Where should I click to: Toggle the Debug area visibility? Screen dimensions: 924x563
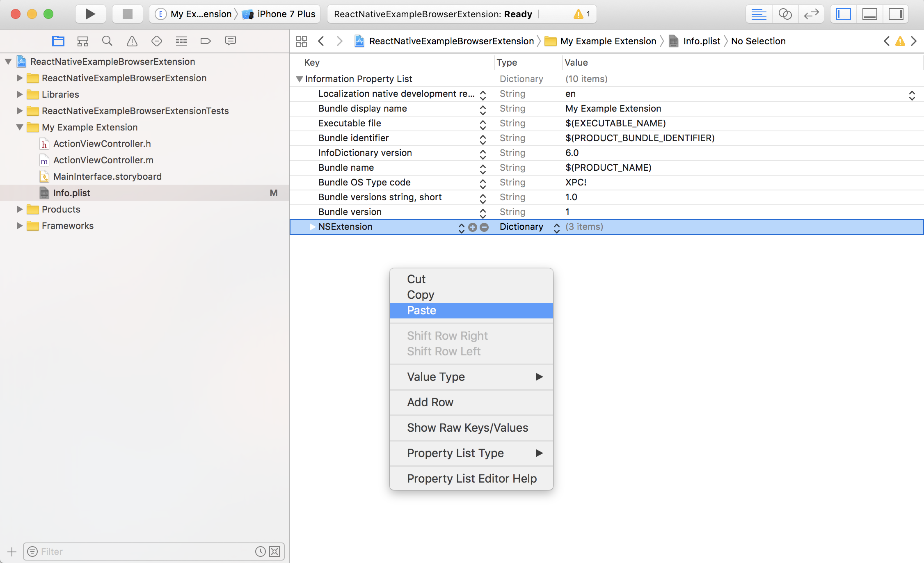(870, 14)
